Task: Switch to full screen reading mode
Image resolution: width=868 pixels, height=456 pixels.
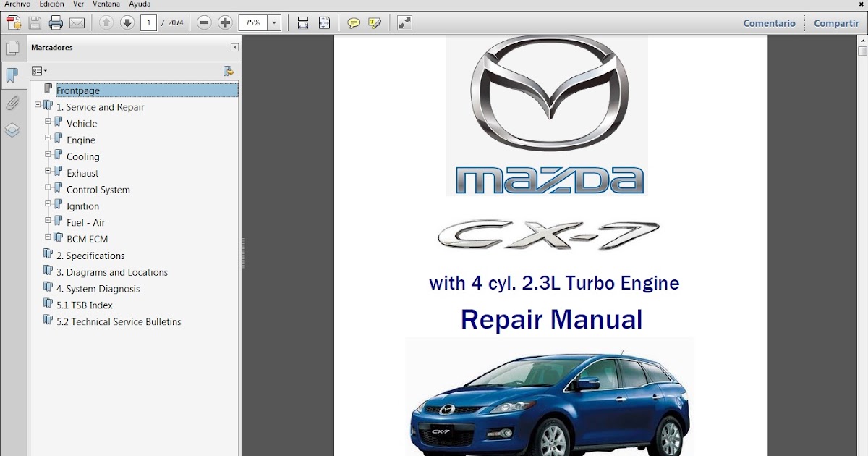Action: click(404, 22)
